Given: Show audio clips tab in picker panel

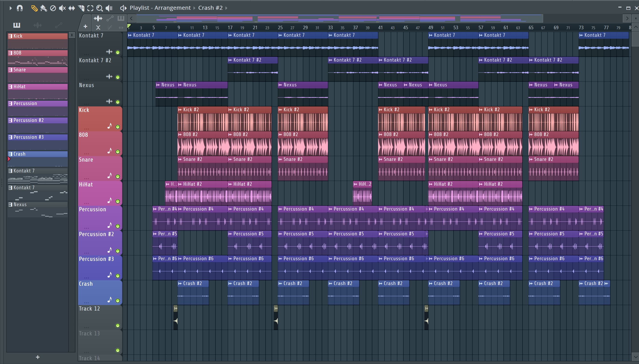Looking at the screenshot, I should point(37,25).
